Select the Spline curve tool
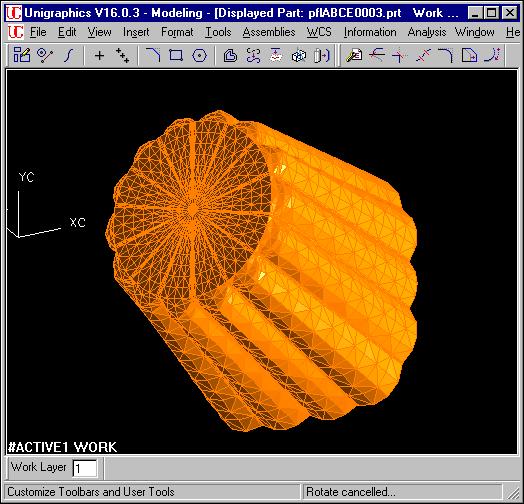Screen dimensions: 524x504 point(69,55)
